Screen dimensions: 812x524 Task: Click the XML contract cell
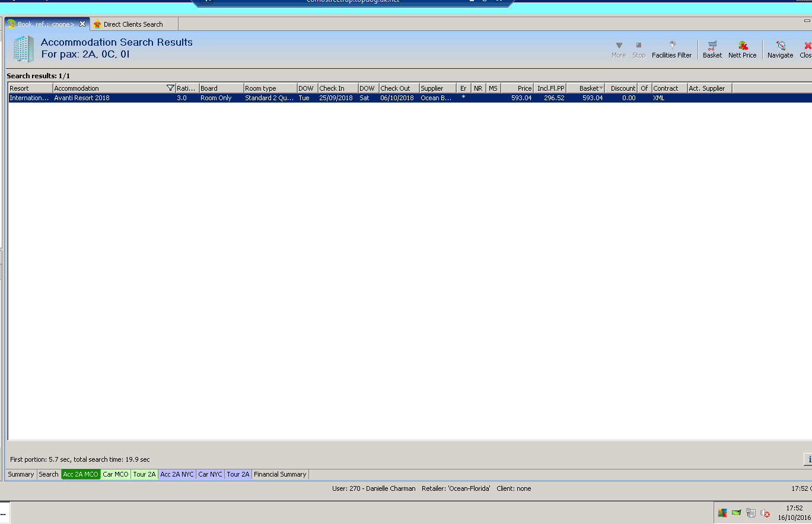click(670, 98)
